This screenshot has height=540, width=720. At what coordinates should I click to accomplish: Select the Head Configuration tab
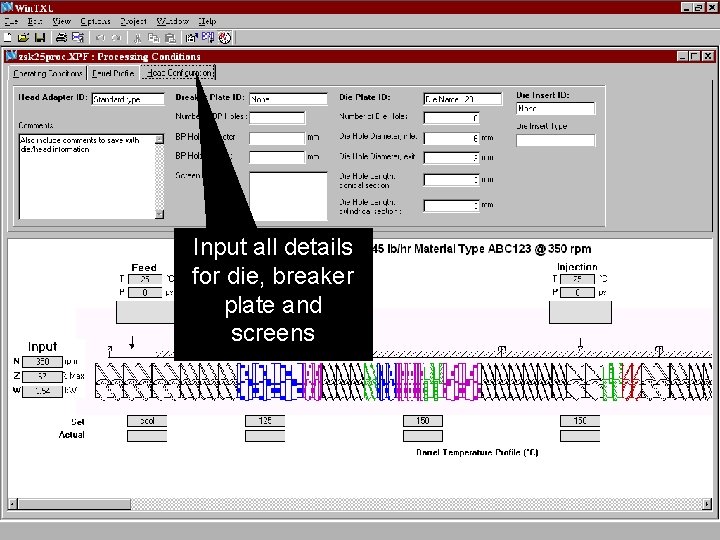178,73
